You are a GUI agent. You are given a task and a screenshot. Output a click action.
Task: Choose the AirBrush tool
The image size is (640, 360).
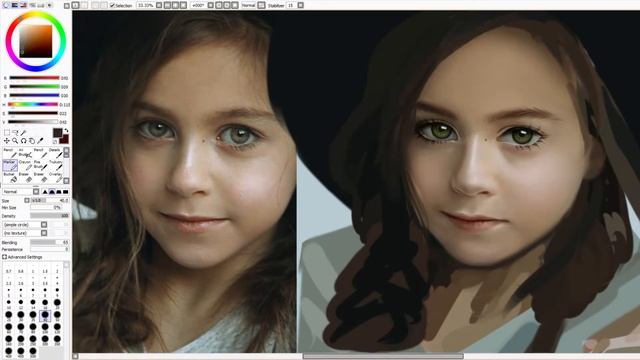point(25,153)
